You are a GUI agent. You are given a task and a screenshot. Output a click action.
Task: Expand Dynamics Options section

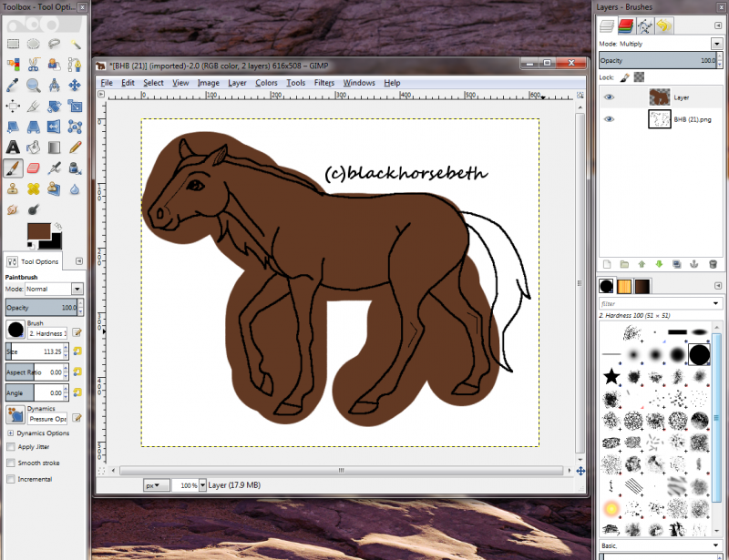click(x=10, y=433)
